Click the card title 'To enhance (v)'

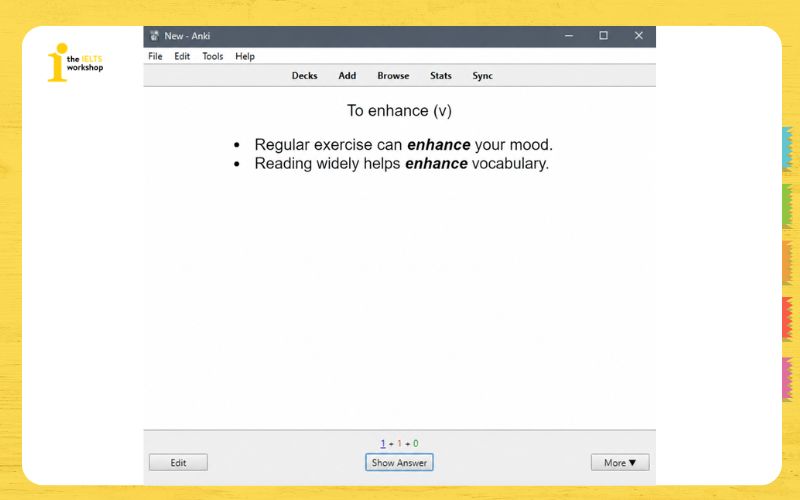click(399, 110)
